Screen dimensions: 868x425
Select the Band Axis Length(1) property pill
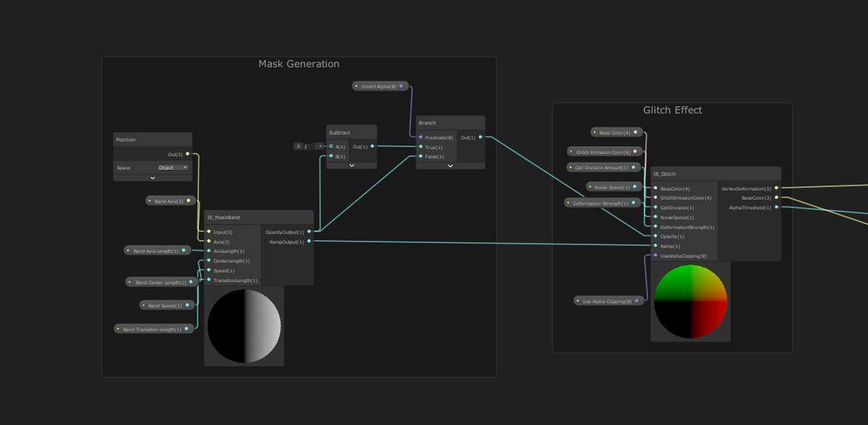point(157,251)
